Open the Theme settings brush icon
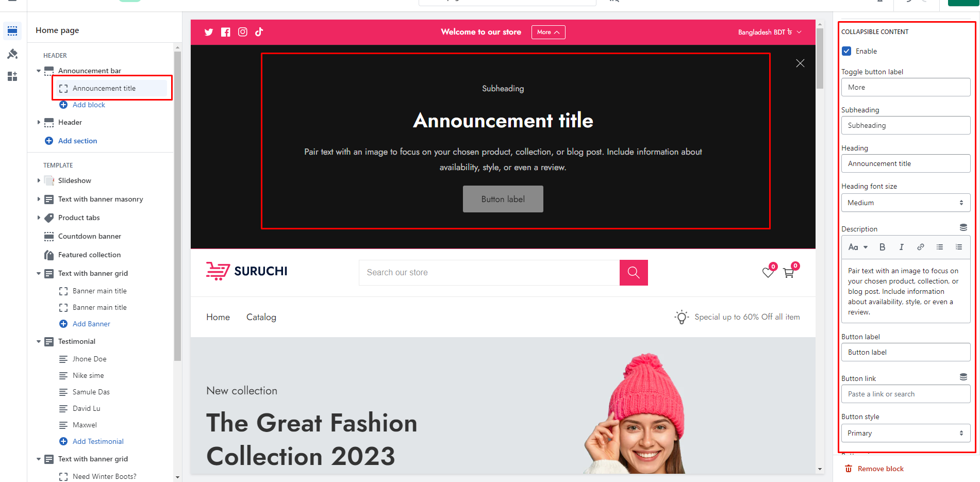This screenshot has width=980, height=482. [x=12, y=54]
